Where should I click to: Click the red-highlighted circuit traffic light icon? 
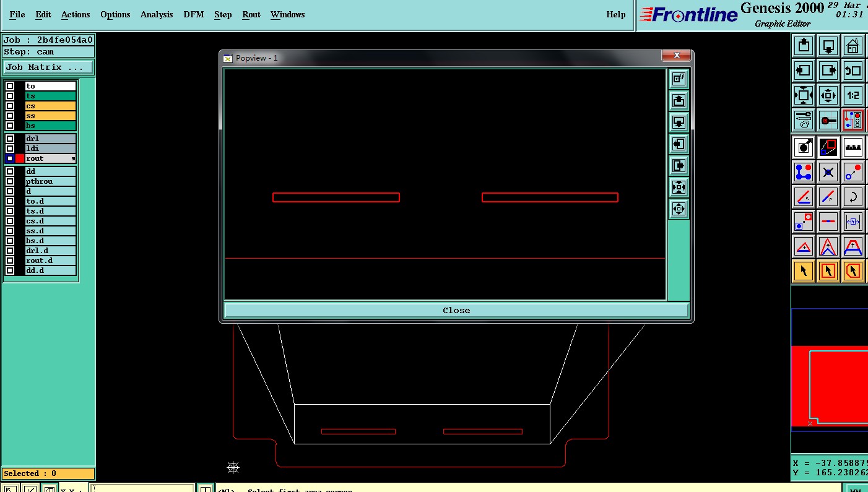(853, 120)
